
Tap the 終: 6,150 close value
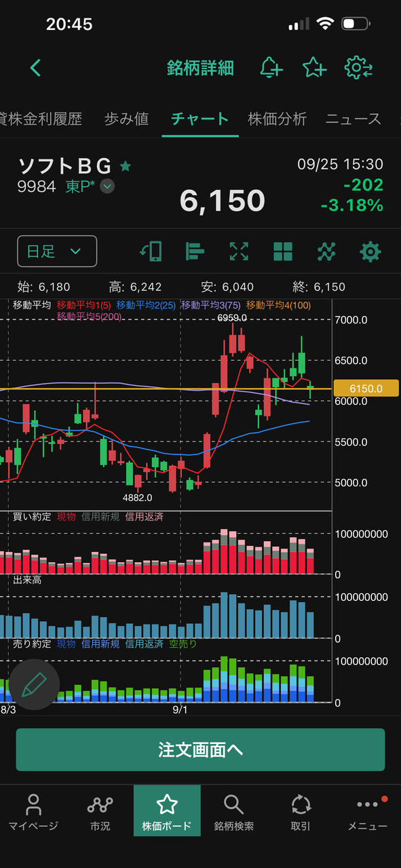tap(318, 287)
